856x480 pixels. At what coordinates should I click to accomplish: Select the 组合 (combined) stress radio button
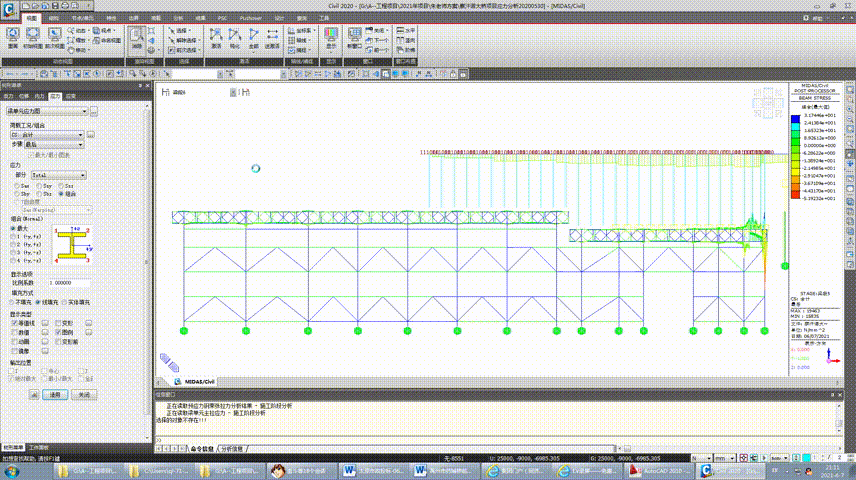tap(61, 194)
